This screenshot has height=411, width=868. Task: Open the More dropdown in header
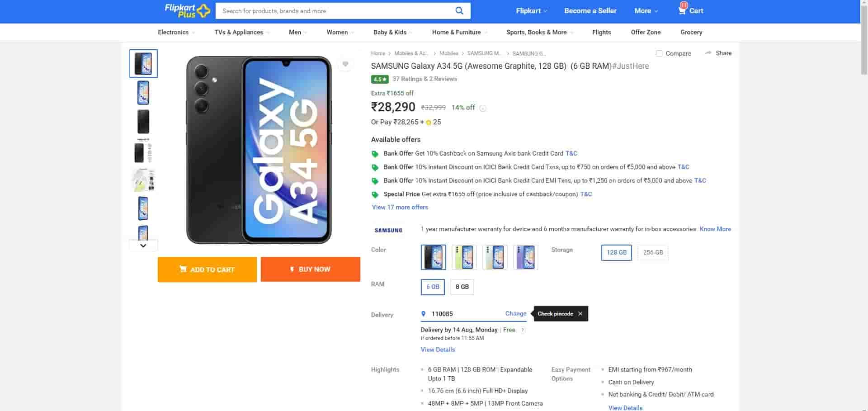pos(646,11)
